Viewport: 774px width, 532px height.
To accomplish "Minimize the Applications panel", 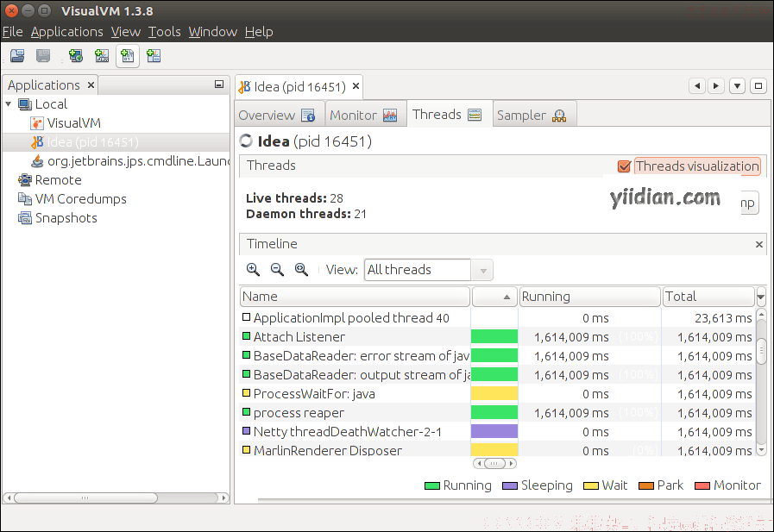I will [x=219, y=84].
